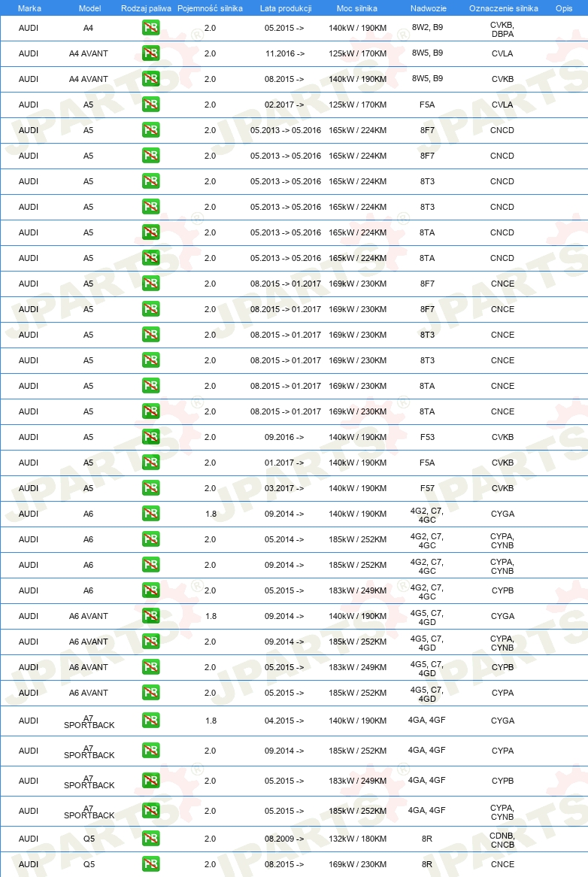The width and height of the screenshot is (588, 877).
Task: Click the fuel icon in A5 F5A CVKB row
Action: pos(151,463)
